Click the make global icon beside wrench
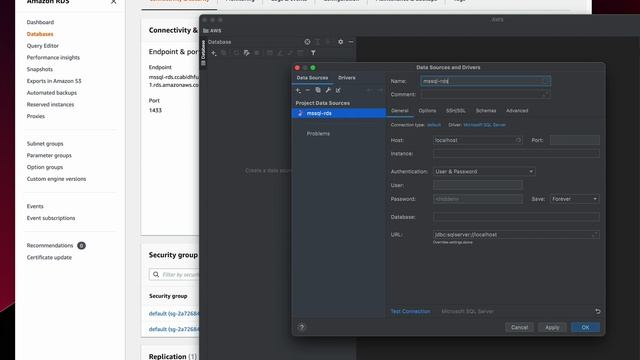This screenshot has width=640, height=360. 338,90
